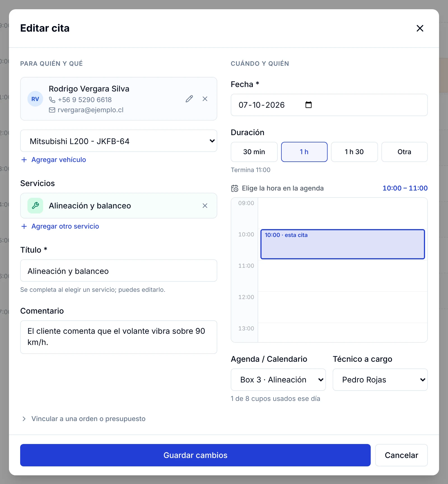
Task: Click the 12:00 agenda slot
Action: 342,307
